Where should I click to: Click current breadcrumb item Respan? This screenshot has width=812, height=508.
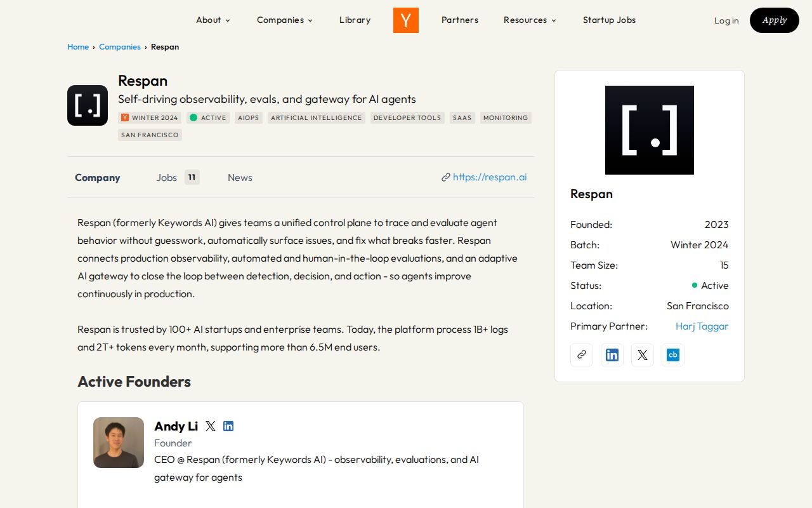[165, 47]
